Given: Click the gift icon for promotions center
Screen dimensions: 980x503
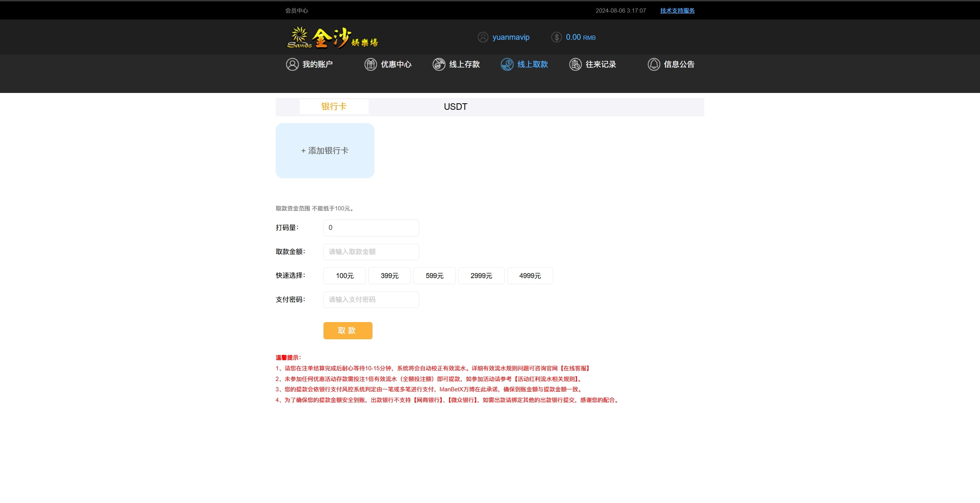Looking at the screenshot, I should [x=370, y=64].
